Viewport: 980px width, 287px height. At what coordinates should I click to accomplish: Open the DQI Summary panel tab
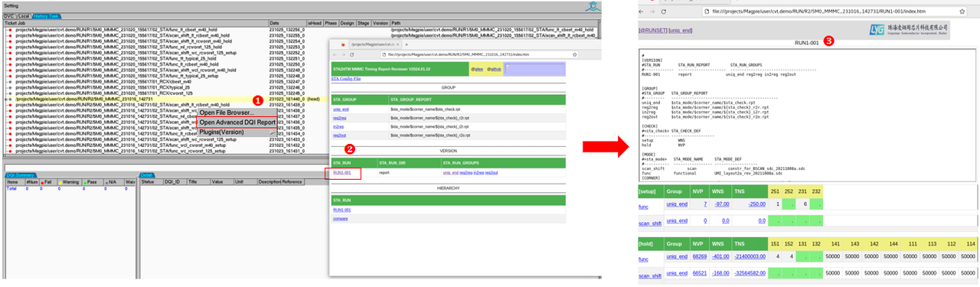point(21,175)
